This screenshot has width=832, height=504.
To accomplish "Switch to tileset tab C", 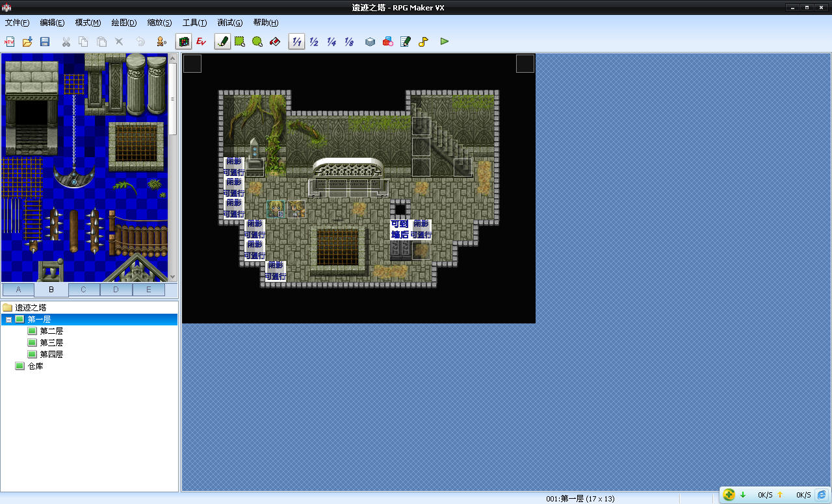I will click(x=83, y=290).
